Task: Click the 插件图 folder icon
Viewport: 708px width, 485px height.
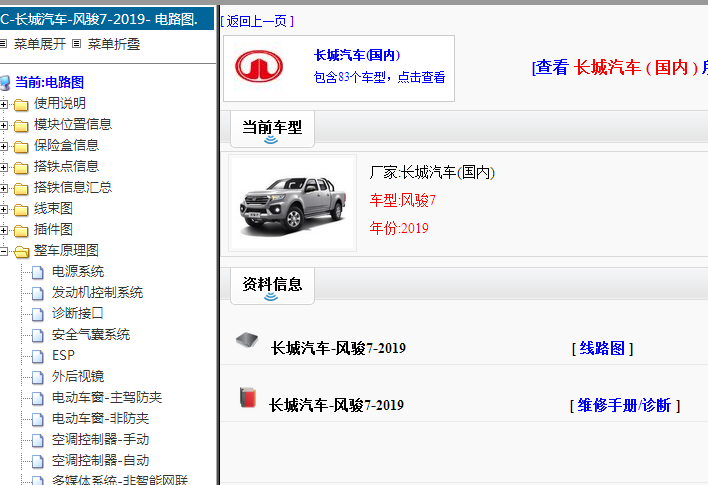Action: point(21,231)
